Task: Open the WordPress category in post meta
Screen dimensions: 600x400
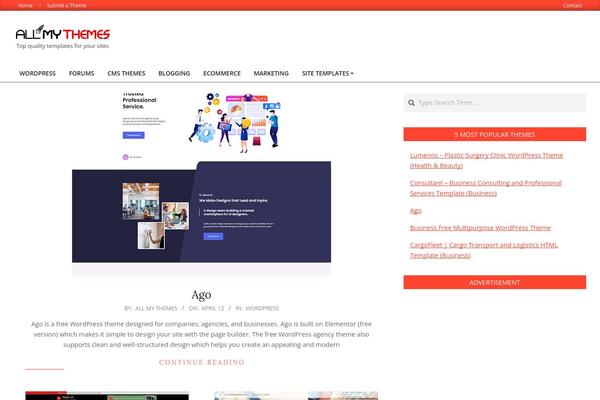Action: pos(262,308)
